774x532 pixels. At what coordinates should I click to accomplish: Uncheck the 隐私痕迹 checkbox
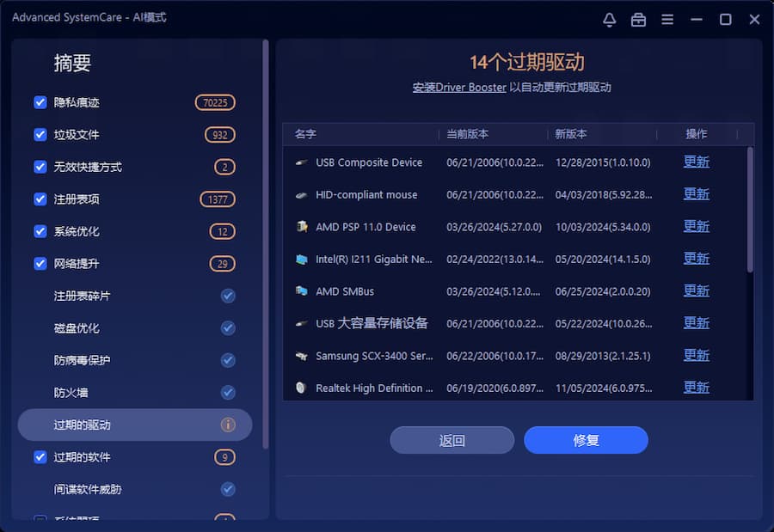(x=40, y=102)
